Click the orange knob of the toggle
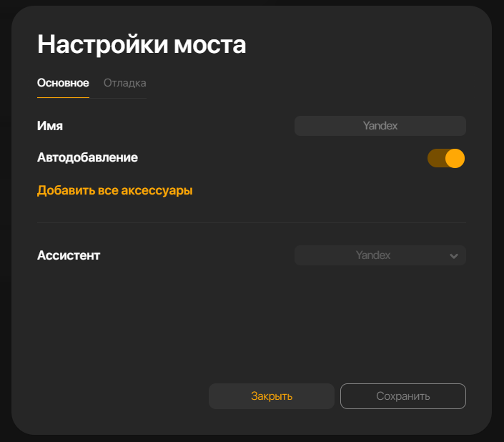Image resolution: width=504 pixels, height=442 pixels. [455, 158]
